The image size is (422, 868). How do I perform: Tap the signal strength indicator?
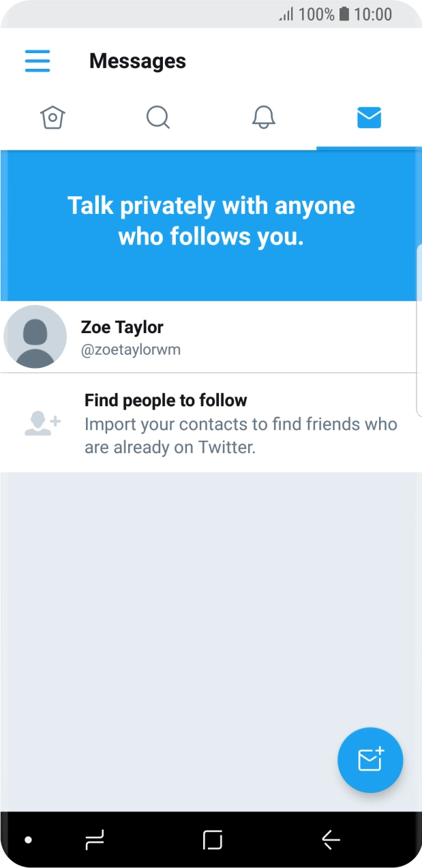286,14
